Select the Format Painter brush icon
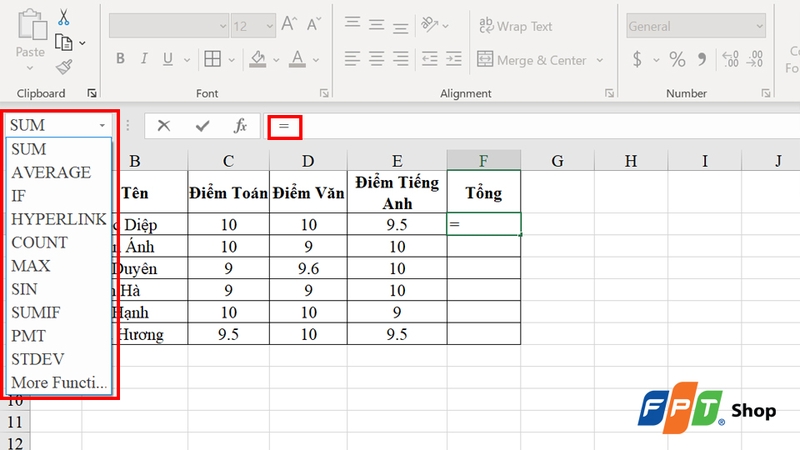The image size is (800, 450). (x=64, y=67)
